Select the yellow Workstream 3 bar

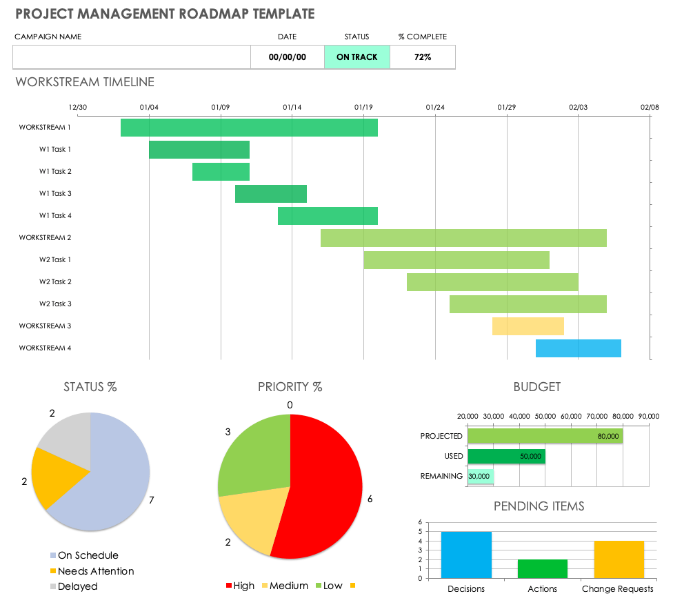528,326
